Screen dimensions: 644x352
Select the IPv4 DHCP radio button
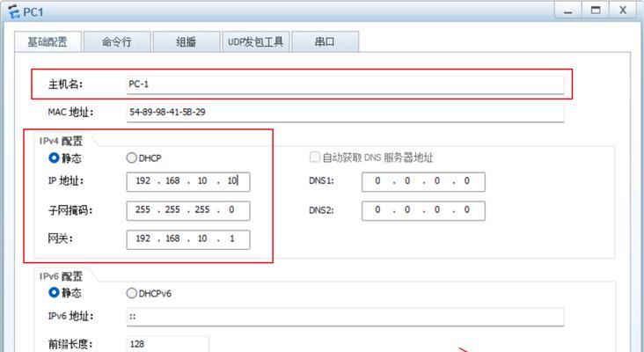[x=131, y=158]
